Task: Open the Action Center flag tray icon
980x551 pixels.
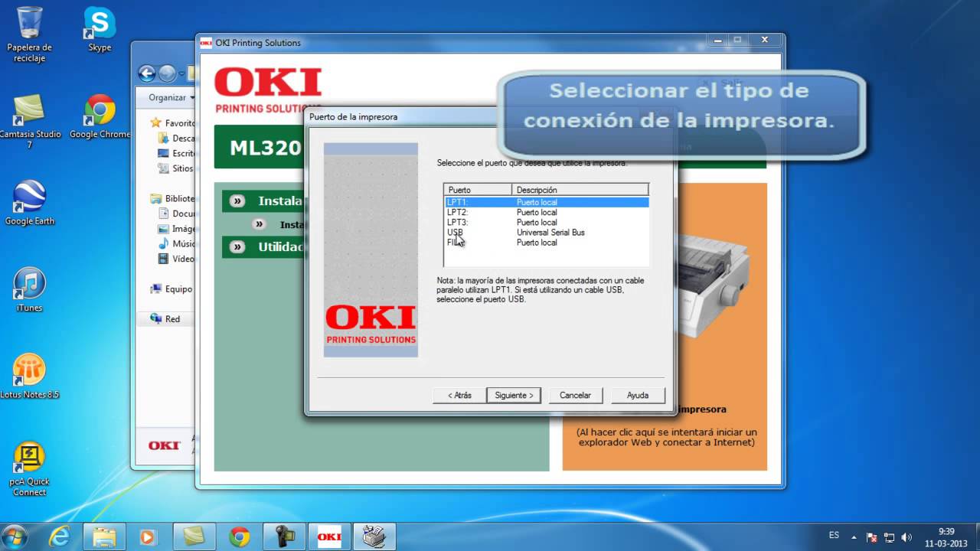Action: [x=871, y=536]
